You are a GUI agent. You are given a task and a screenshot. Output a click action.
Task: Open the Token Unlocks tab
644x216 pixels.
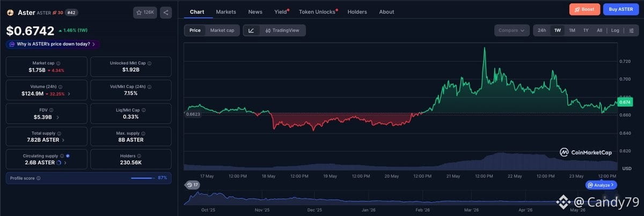pos(317,12)
